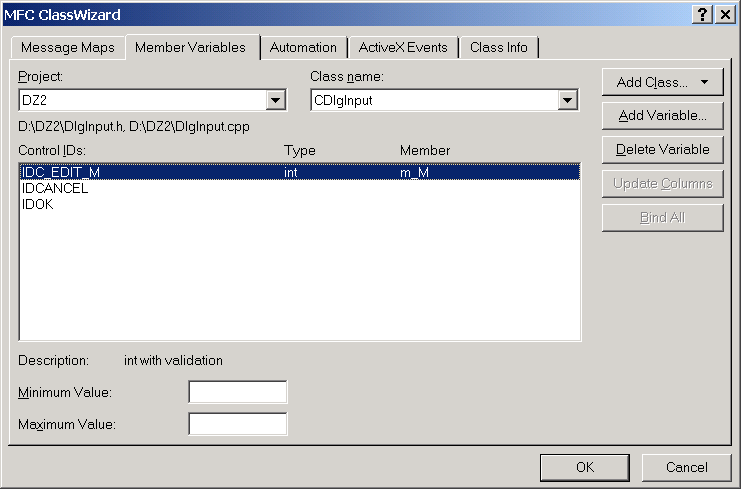Open the Class Info tab
Viewport: 741px width, 489px height.
[499, 48]
